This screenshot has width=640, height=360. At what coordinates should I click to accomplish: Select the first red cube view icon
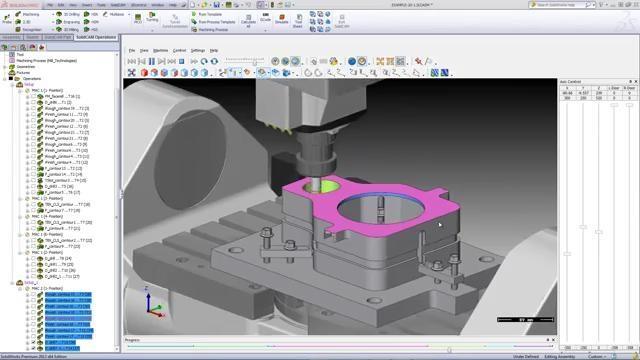coord(144,73)
